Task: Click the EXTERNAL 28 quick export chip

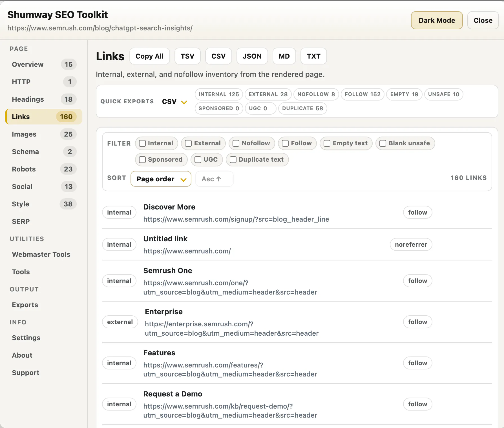Action: 268,94
